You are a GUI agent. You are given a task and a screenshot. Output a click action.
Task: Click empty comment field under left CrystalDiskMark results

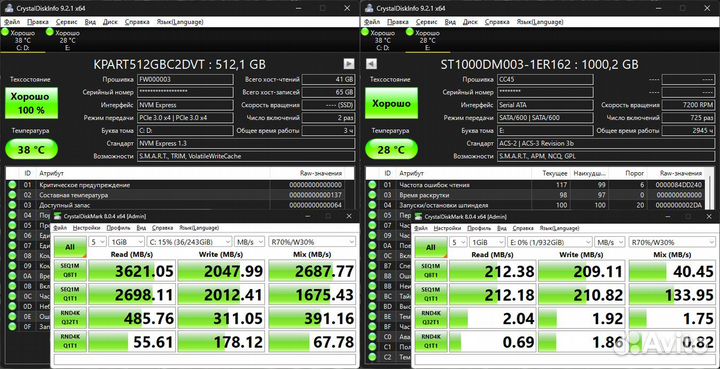(205, 359)
